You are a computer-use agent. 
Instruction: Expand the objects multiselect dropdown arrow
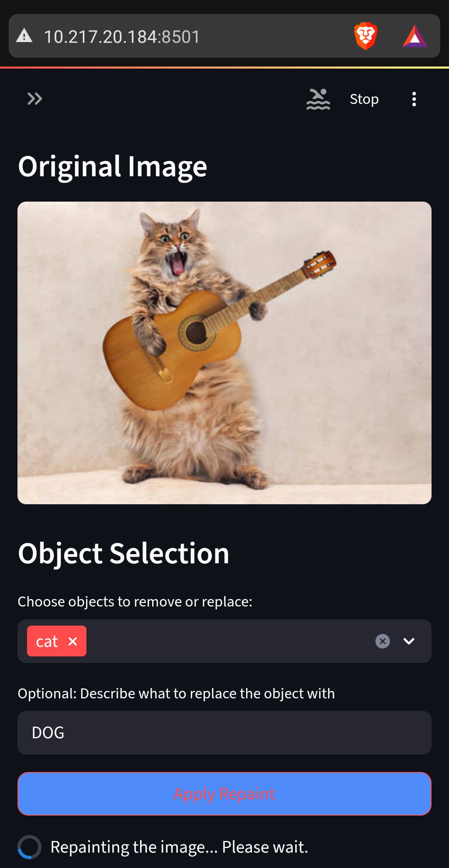(409, 641)
